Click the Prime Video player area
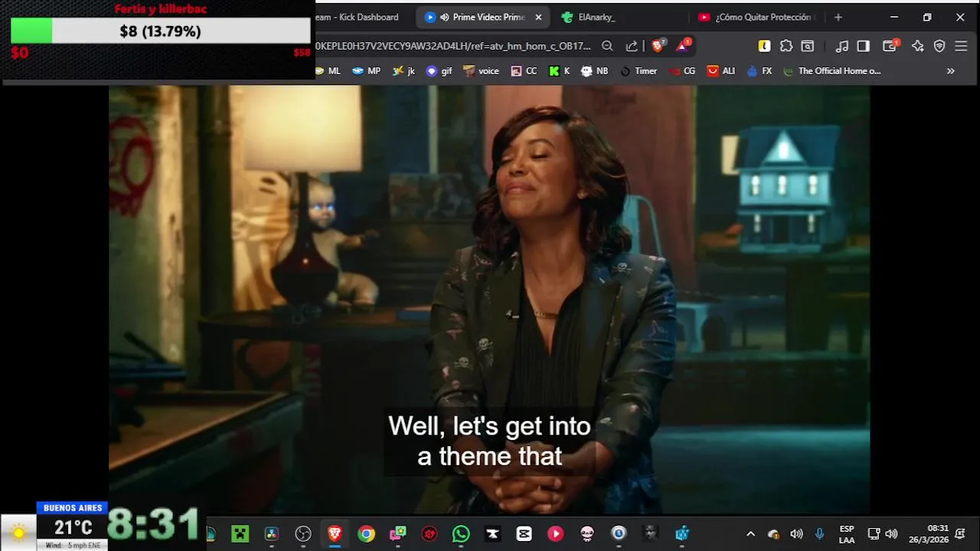The height and width of the screenshot is (551, 980). [489, 298]
